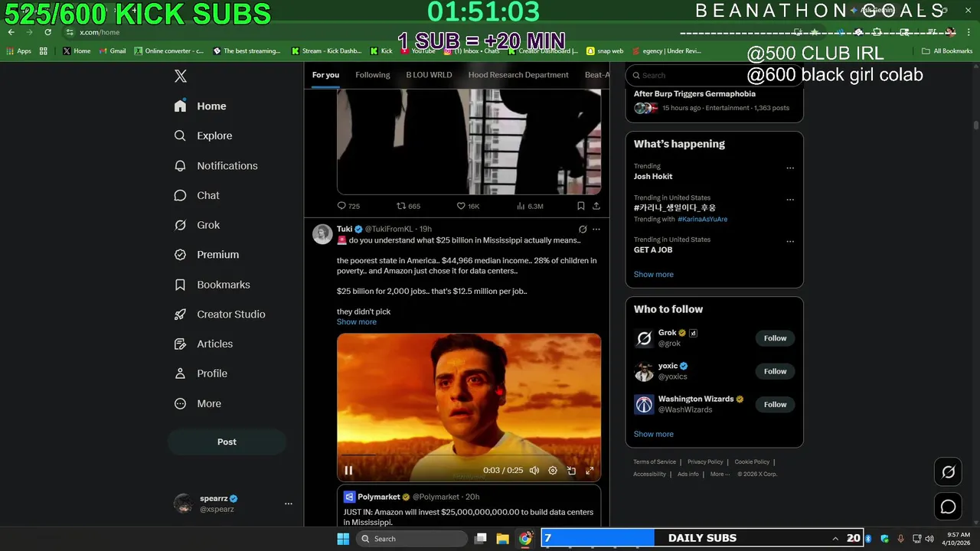Open more options for Josh Hokit trend
Image resolution: width=980 pixels, height=551 pixels.
(790, 168)
